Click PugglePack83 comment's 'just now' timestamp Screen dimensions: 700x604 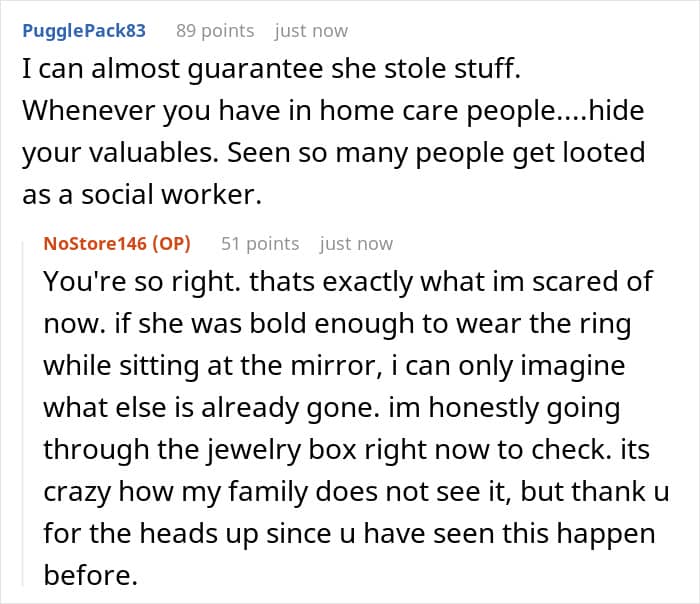(311, 30)
